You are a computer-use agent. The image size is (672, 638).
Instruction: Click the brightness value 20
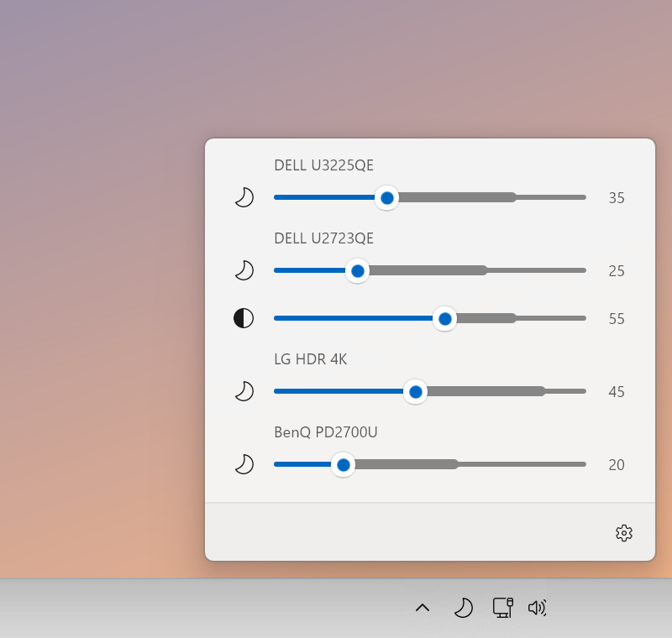[x=617, y=465]
